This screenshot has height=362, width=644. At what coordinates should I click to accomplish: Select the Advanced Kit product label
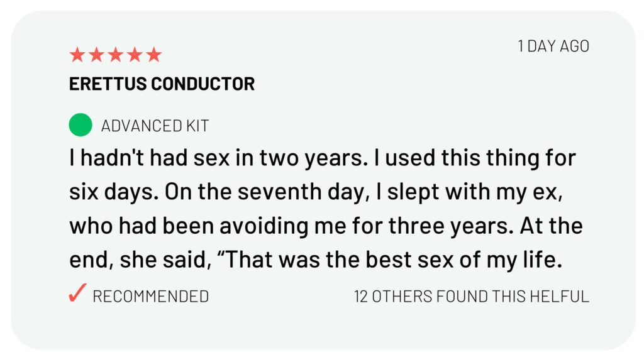click(155, 126)
